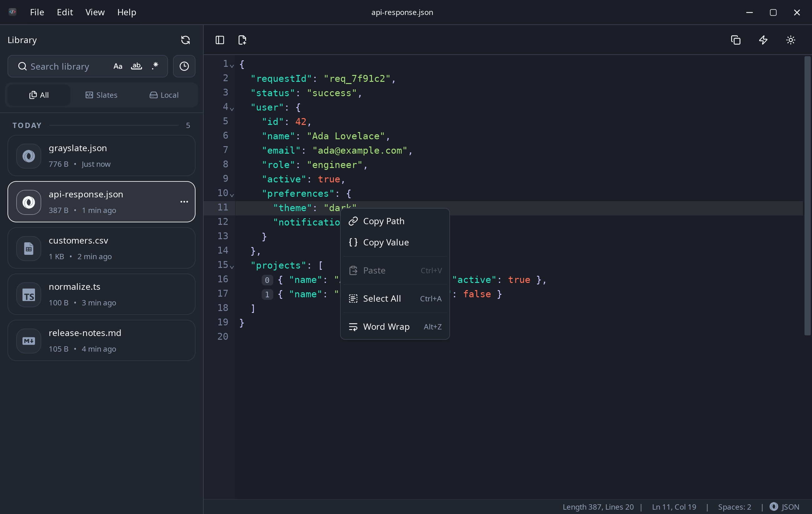Switch to the Slates tab
The image size is (812, 514).
tap(101, 95)
